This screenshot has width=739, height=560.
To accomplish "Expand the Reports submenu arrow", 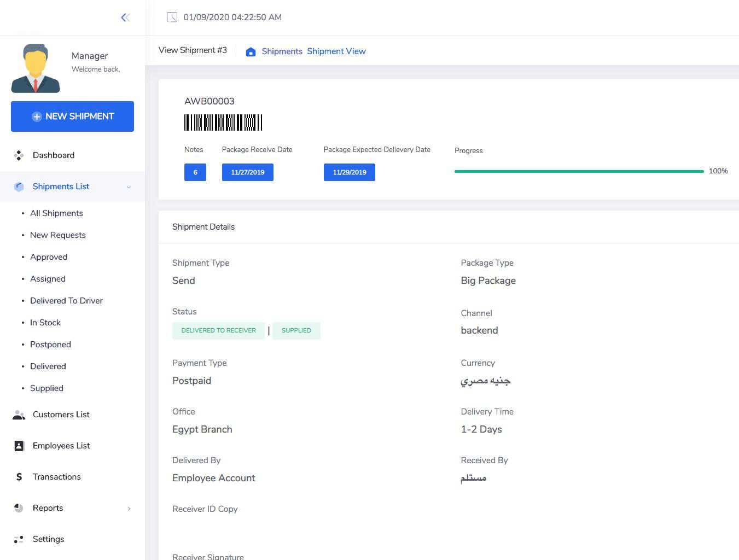I will (x=129, y=509).
